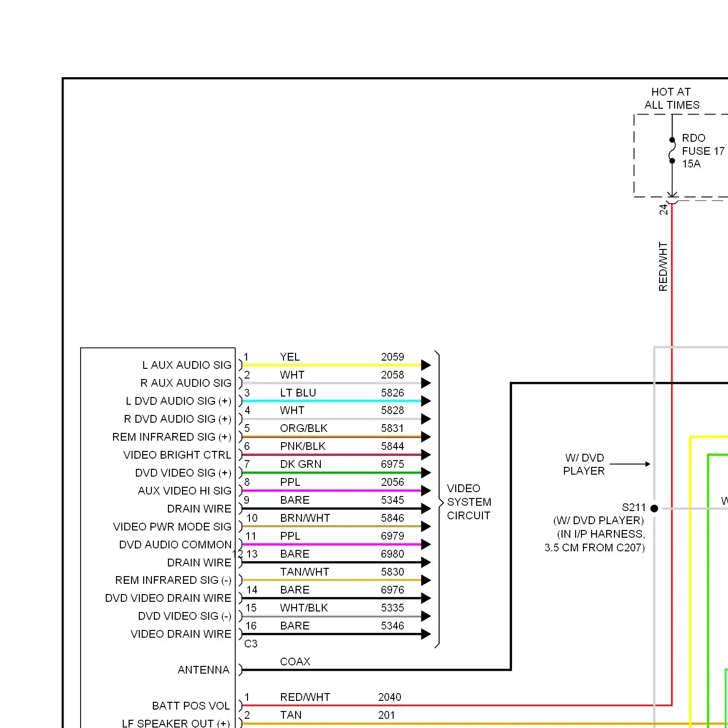Select the TAN wire color label
The image size is (728, 728).
291,715
